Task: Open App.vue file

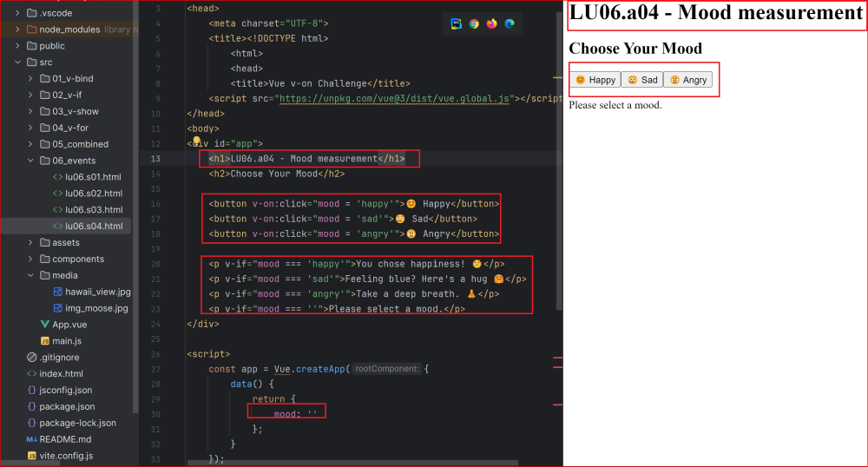Action: [x=69, y=325]
